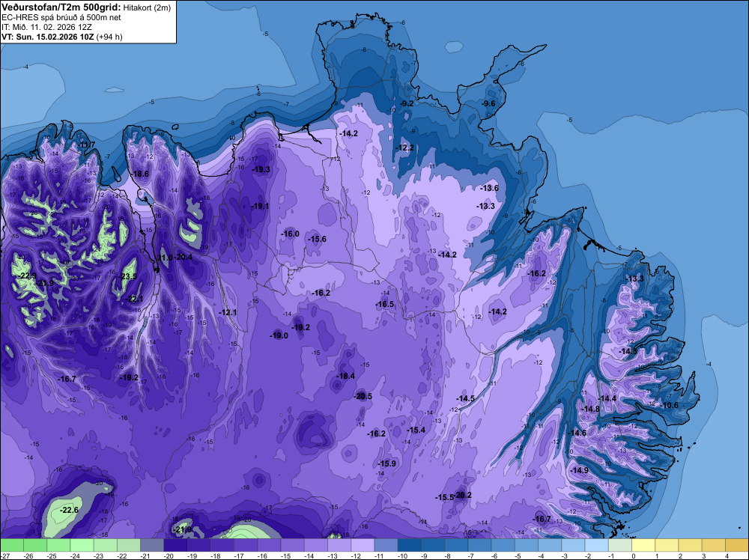The width and height of the screenshot is (749, 560).
Task: Click the -15.9 temperature value
Action: pos(387,463)
